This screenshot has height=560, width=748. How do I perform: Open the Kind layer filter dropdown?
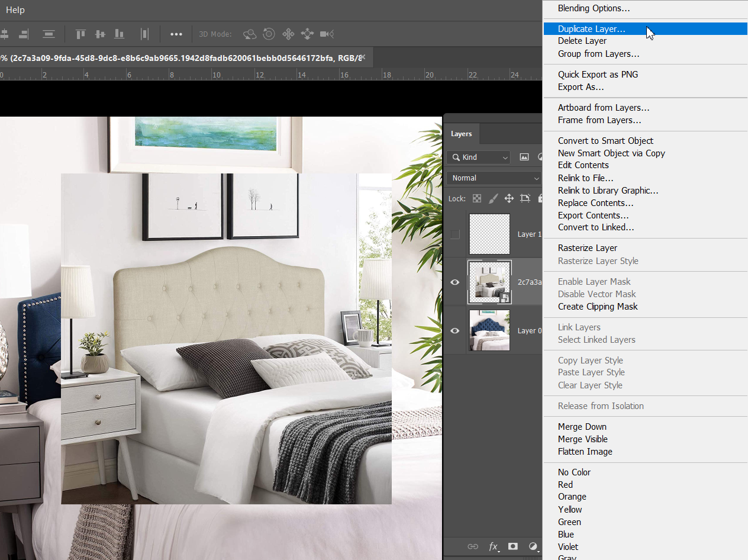coord(479,157)
